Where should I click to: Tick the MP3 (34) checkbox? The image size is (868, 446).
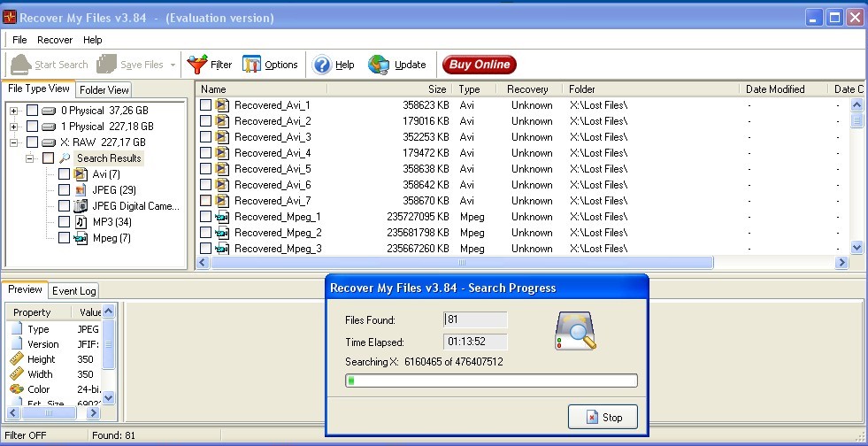click(65, 222)
